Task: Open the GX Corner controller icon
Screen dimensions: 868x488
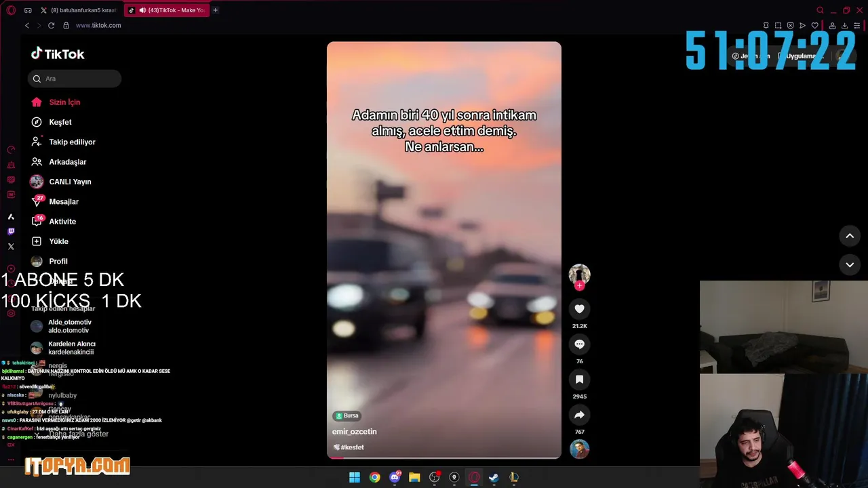Action: (28, 10)
